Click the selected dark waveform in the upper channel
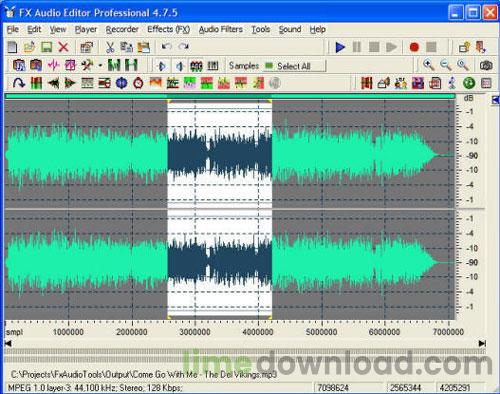The width and height of the screenshot is (500, 394). point(220,155)
